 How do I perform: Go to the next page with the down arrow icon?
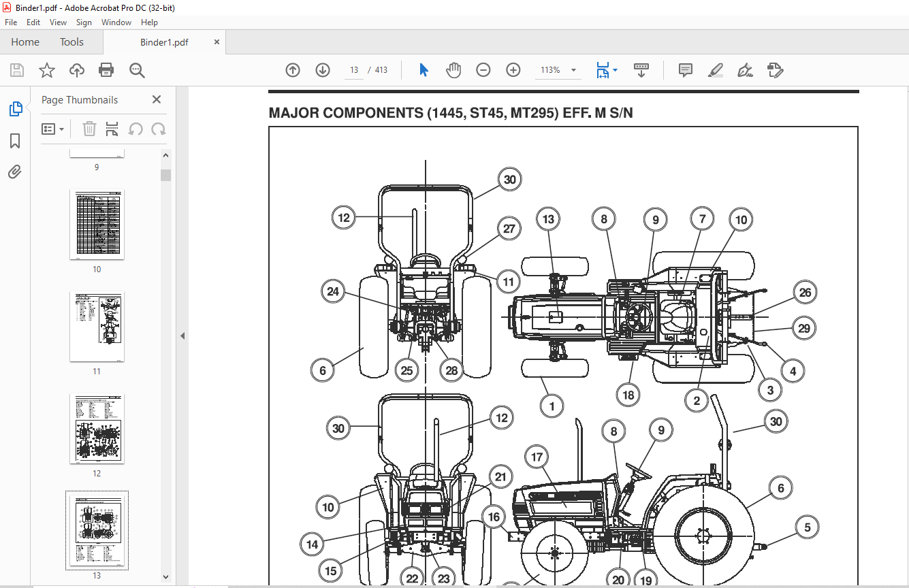(323, 70)
